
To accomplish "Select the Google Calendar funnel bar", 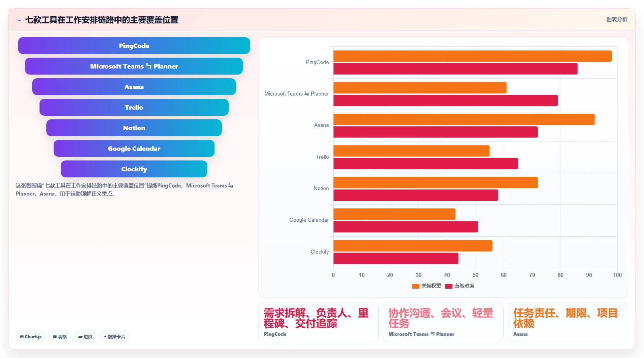I will [x=134, y=148].
